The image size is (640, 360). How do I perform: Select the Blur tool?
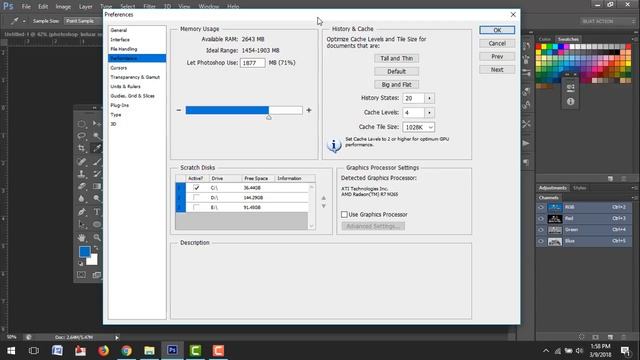[x=82, y=199]
